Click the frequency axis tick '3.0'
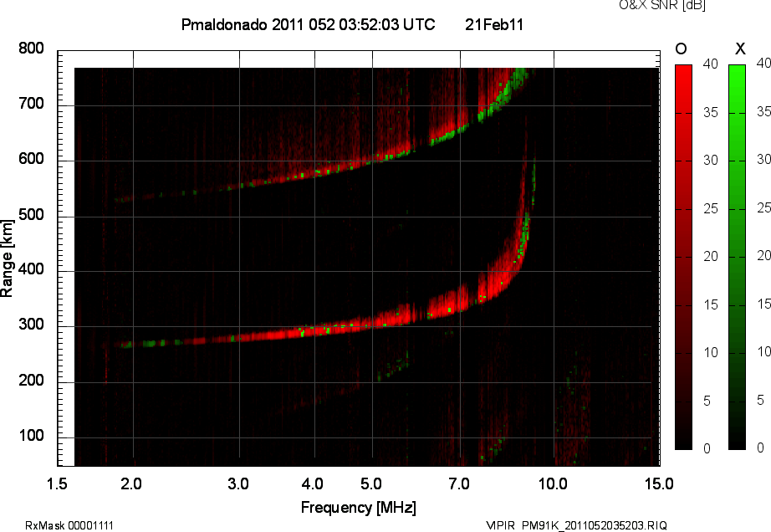 point(238,483)
